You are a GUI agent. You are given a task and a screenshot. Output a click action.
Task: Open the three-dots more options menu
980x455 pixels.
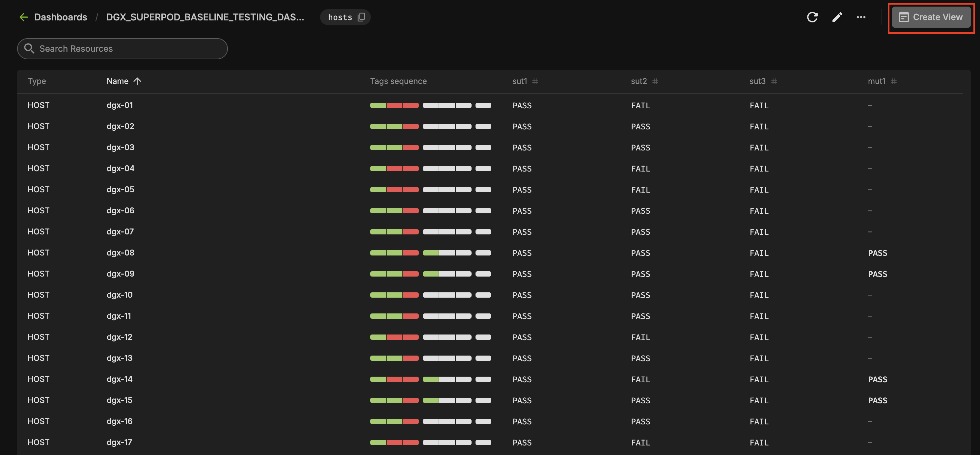(861, 17)
